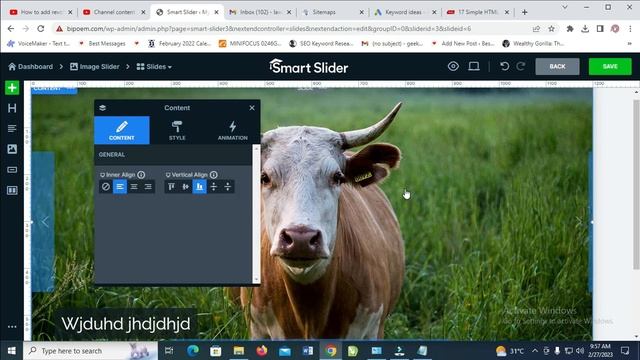Open a new browser tab
640x360 pixels.
pyautogui.click(x=524, y=12)
